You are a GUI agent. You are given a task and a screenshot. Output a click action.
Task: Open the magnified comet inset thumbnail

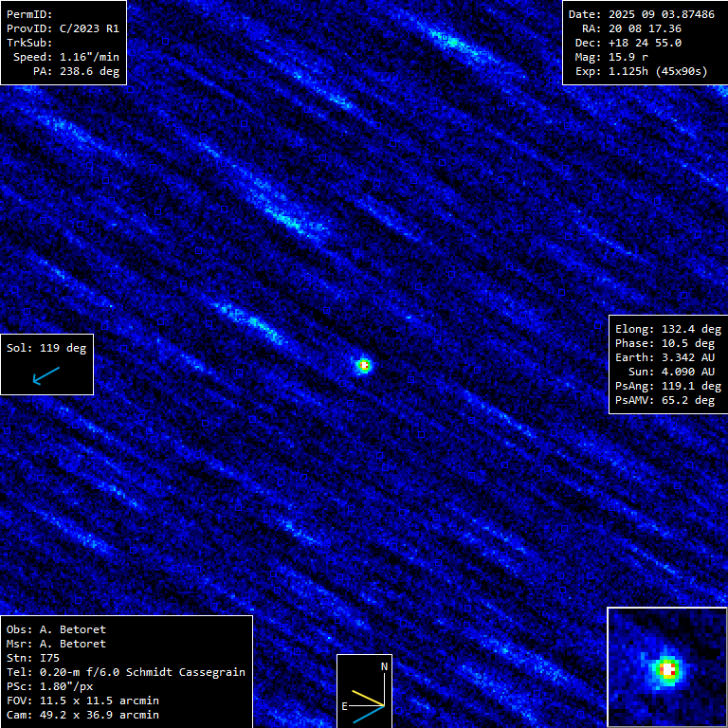pos(667,668)
